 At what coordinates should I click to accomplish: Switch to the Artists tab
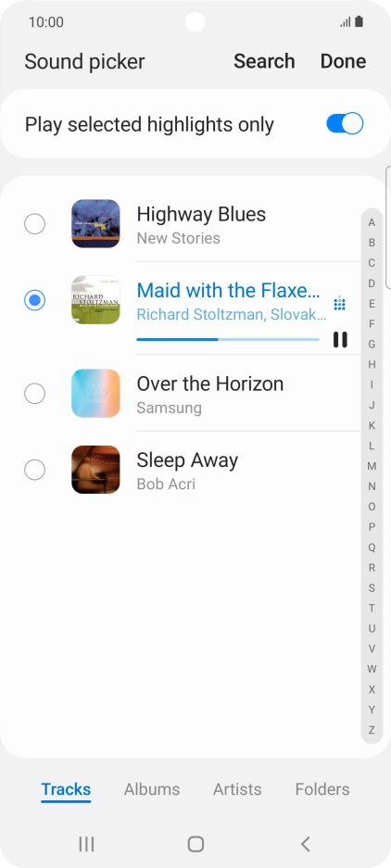coord(237,789)
